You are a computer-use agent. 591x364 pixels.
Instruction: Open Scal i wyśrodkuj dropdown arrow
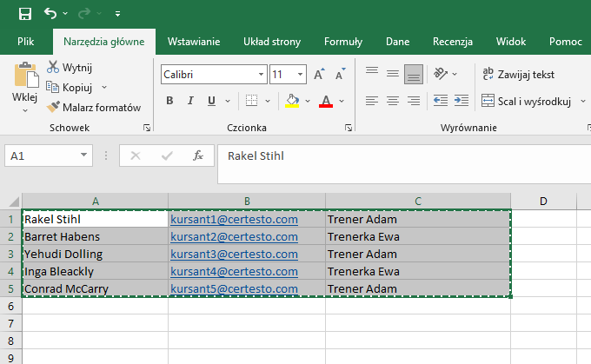582,101
